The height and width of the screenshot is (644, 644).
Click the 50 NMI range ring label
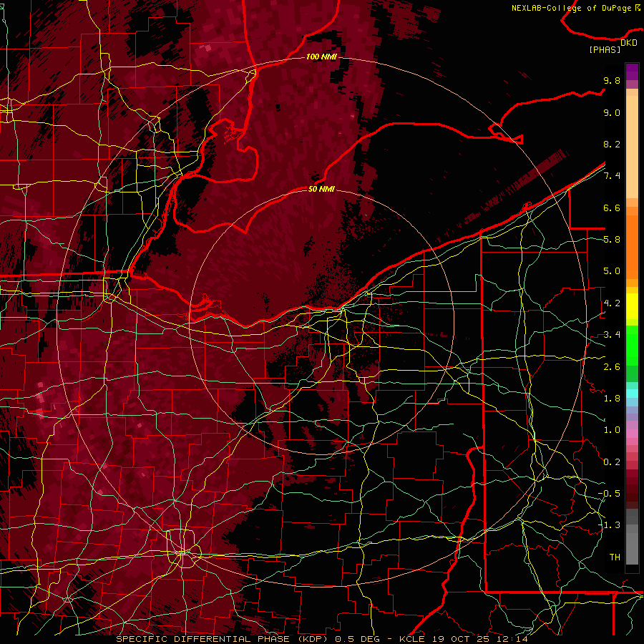(321, 189)
